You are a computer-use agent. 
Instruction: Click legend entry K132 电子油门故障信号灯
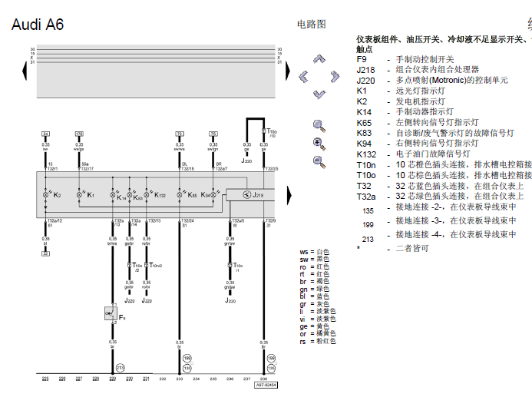coord(414,154)
